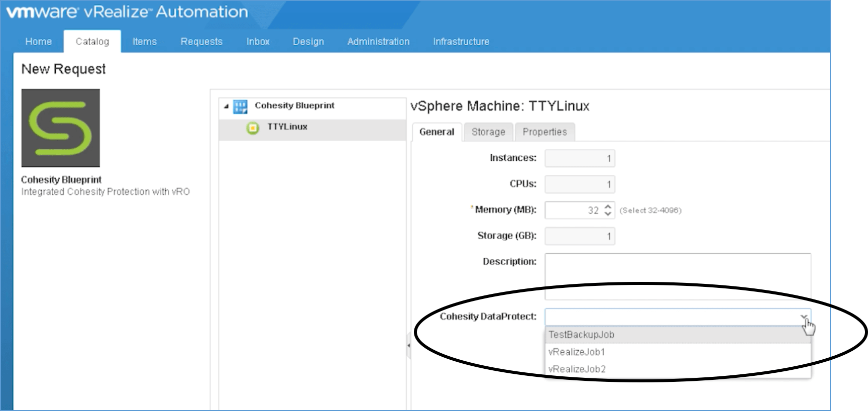
Task: Click the TTYLinux machine icon
Action: pos(253,128)
